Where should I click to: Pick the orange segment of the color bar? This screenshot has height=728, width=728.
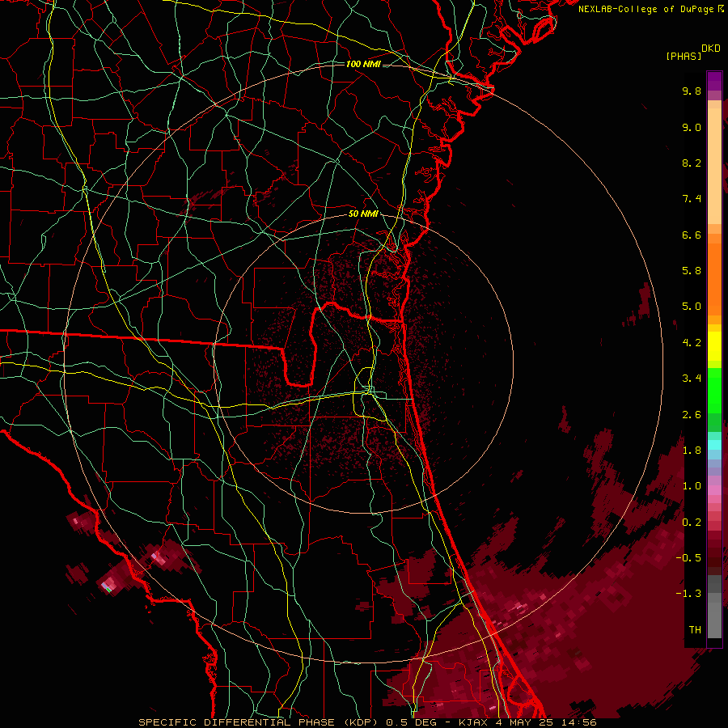pyautogui.click(x=714, y=278)
